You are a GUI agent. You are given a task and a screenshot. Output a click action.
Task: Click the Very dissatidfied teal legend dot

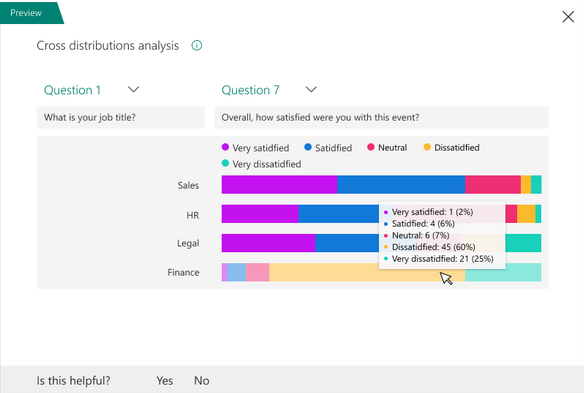point(225,163)
